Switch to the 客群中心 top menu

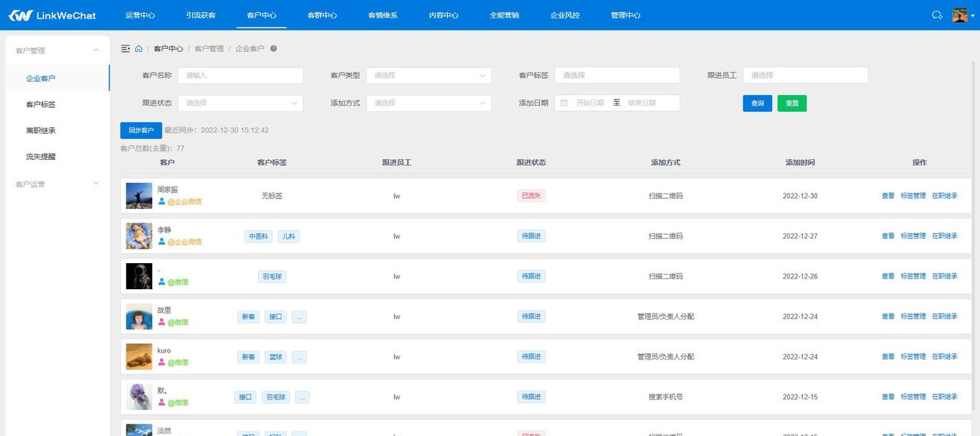322,15
